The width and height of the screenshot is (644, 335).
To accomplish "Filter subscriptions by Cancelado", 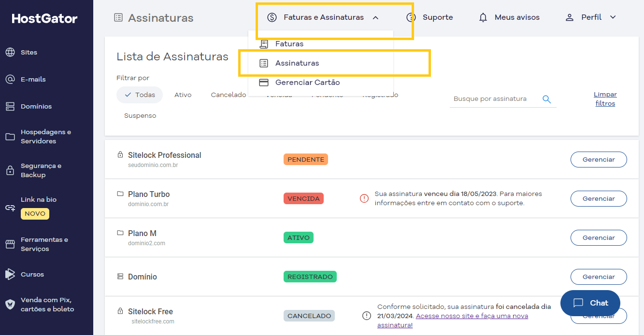I will pos(229,95).
